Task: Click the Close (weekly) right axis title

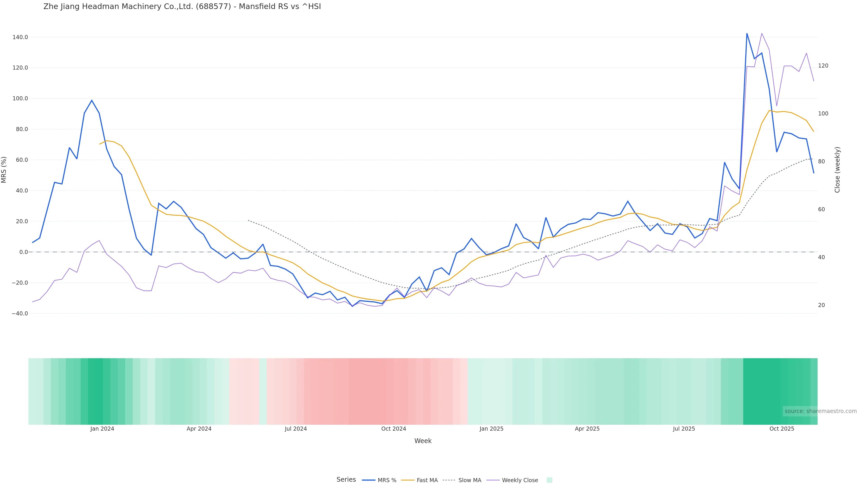Action: point(837,170)
